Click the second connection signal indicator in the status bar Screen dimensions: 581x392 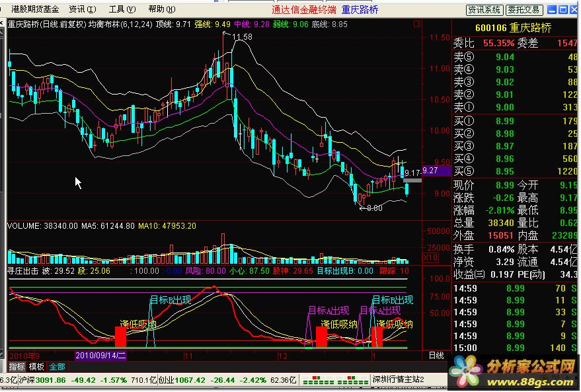pos(352,380)
